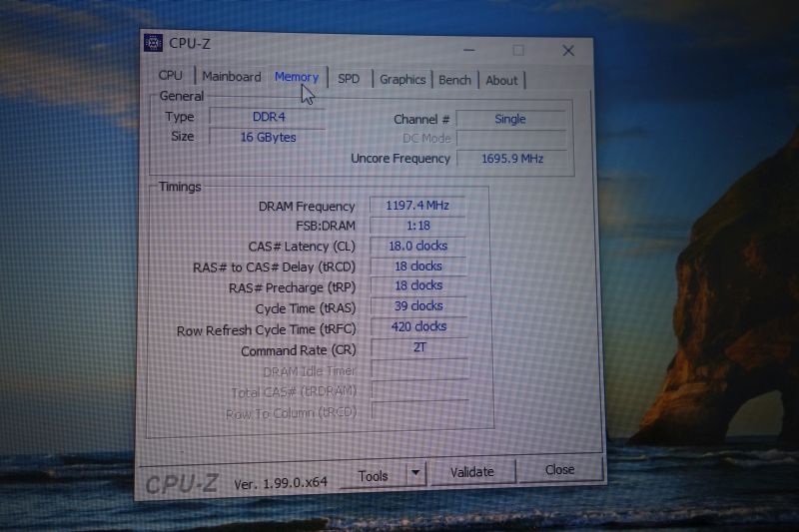The width and height of the screenshot is (799, 532).
Task: Select Cycle Time value 39 clocks
Action: (x=418, y=306)
